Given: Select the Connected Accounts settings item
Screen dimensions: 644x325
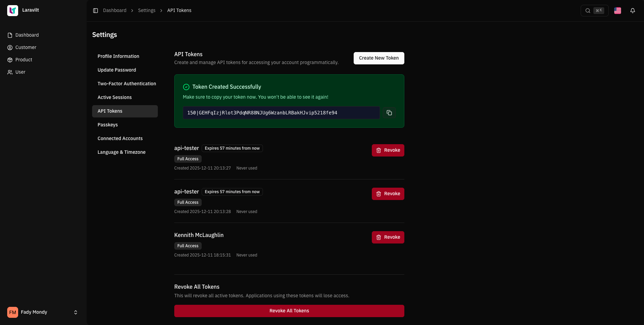Looking at the screenshot, I should [x=120, y=138].
